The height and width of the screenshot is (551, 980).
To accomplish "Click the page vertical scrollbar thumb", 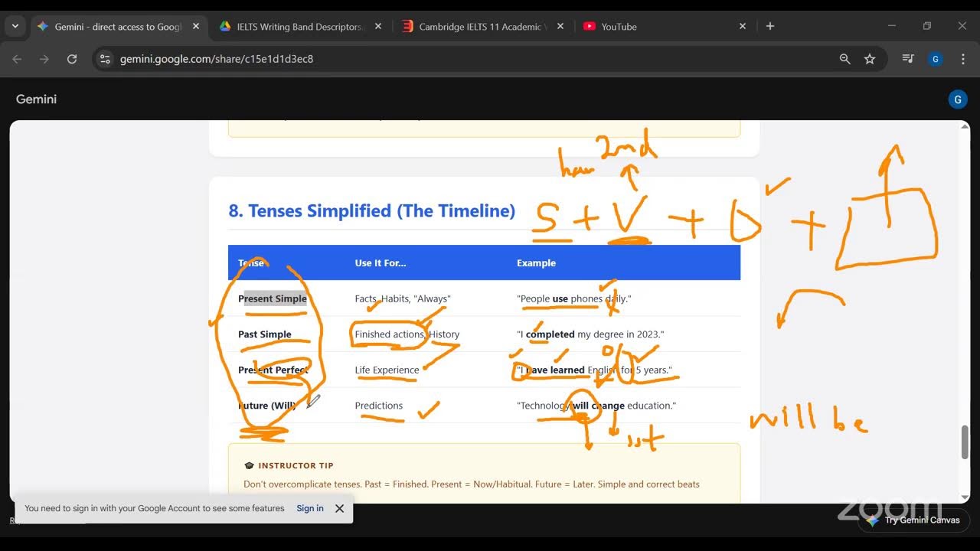I will (965, 442).
